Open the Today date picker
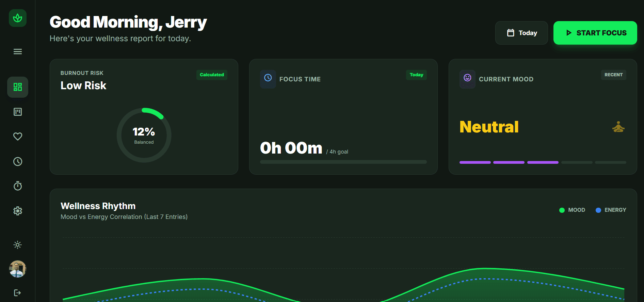 point(521,33)
